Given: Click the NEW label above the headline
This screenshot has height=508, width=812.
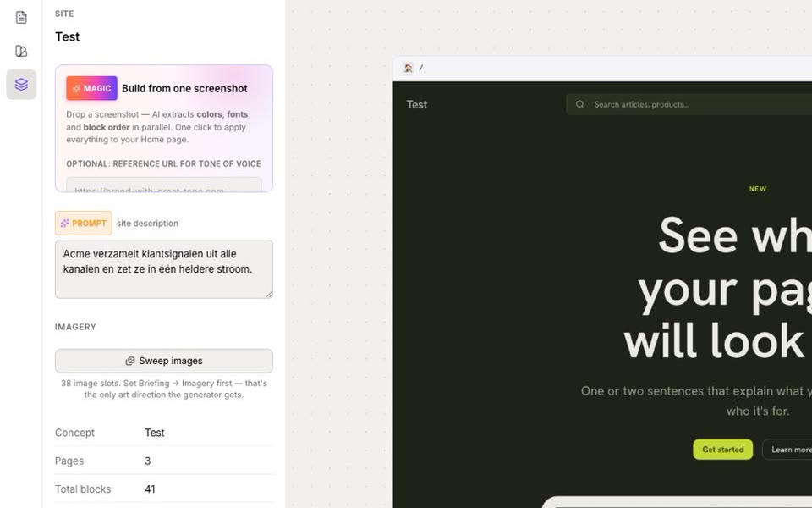Looking at the screenshot, I should [758, 189].
